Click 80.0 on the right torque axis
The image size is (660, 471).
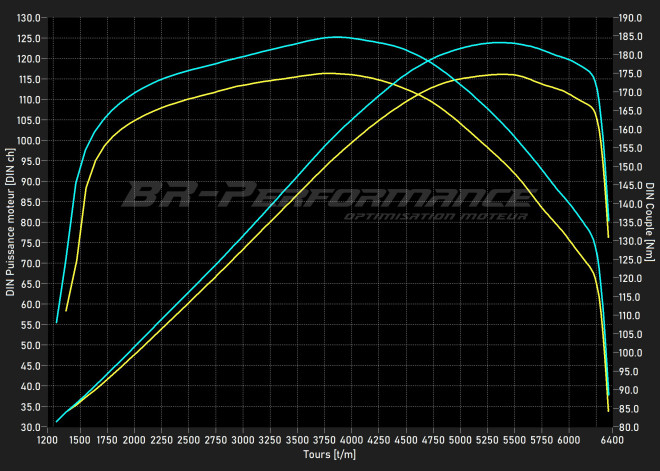coord(628,427)
